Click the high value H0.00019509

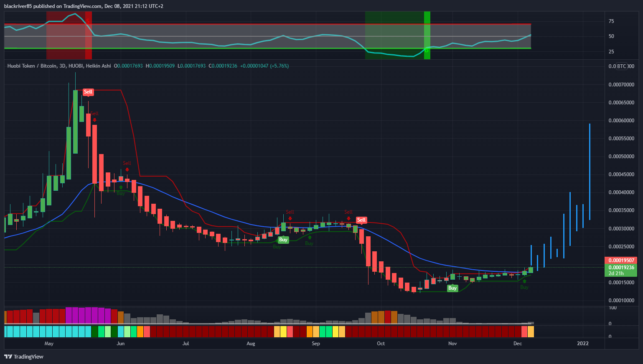[x=160, y=66]
